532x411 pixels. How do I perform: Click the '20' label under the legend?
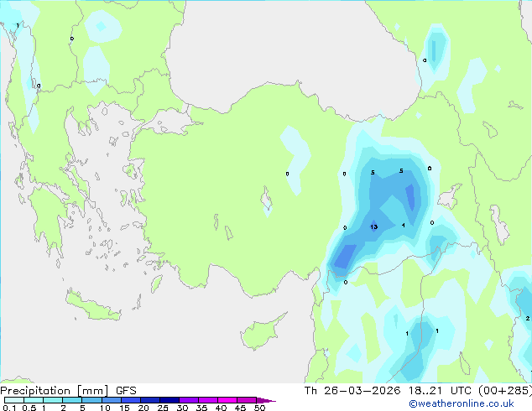pyautogui.click(x=143, y=408)
